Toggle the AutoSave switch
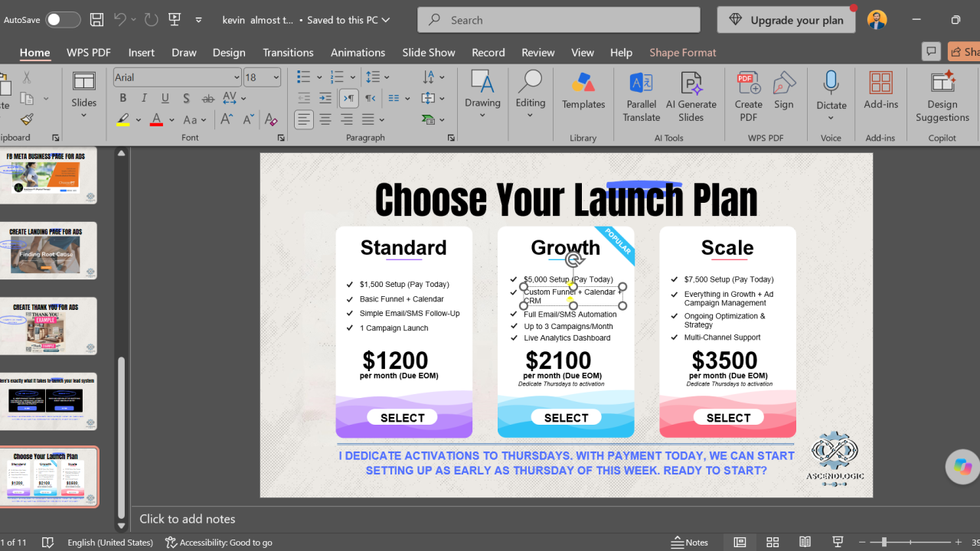The width and height of the screenshot is (980, 551). [x=63, y=20]
